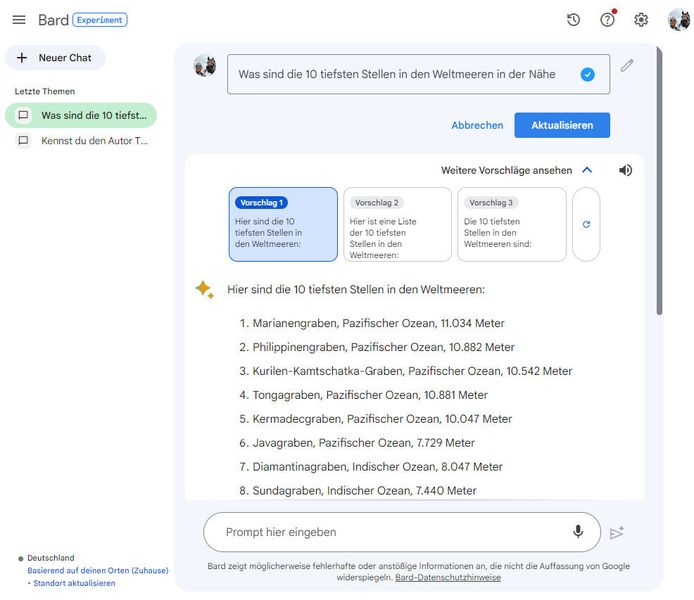Image resolution: width=694 pixels, height=600 pixels.
Task: Click the conversation vertical scrollbar
Action: 659,181
